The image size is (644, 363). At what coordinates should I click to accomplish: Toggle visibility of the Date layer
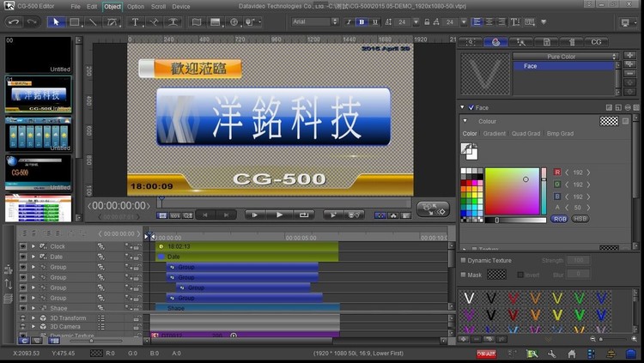click(x=22, y=257)
